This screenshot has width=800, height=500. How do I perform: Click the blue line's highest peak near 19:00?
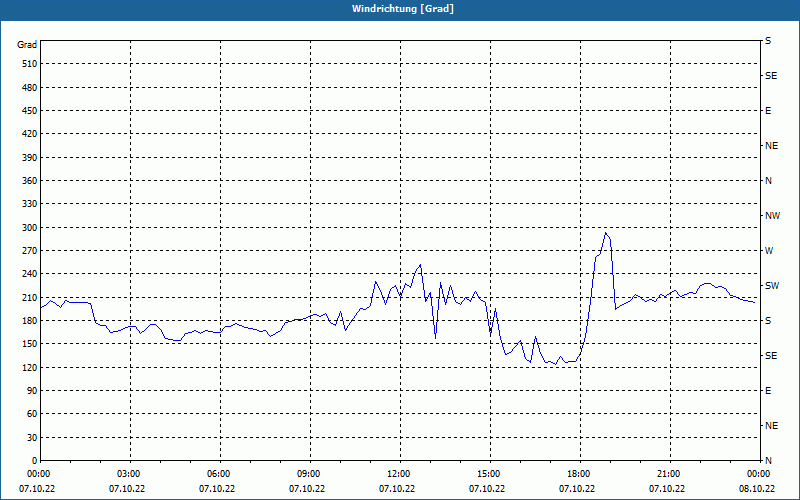tap(606, 233)
